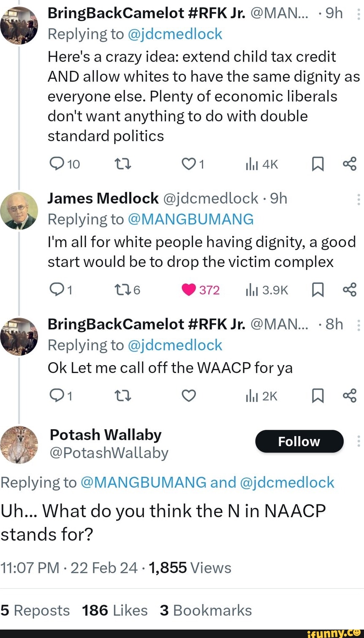Viewport: 364px width, 638px height.
Task: Like BringBackCamelot's first tweet
Action: coord(188,164)
